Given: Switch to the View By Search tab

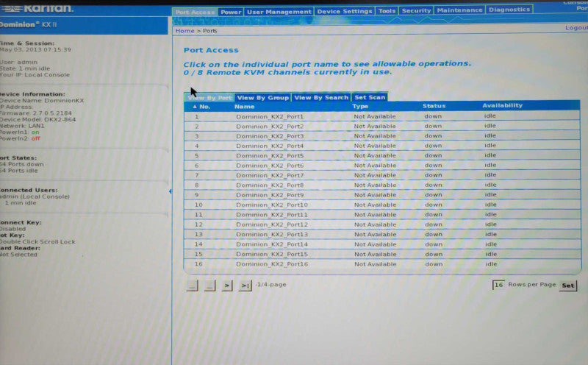Looking at the screenshot, I should coord(321,97).
